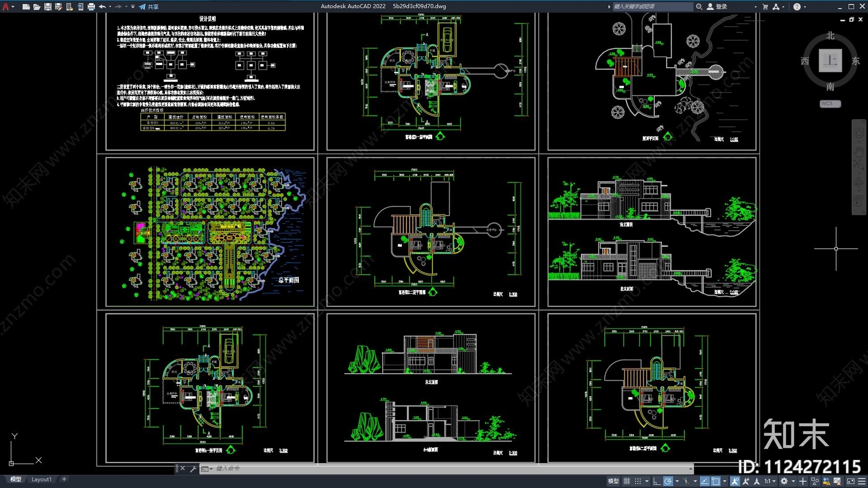
Task: Save the drawing with the Save icon
Action: pos(48,7)
